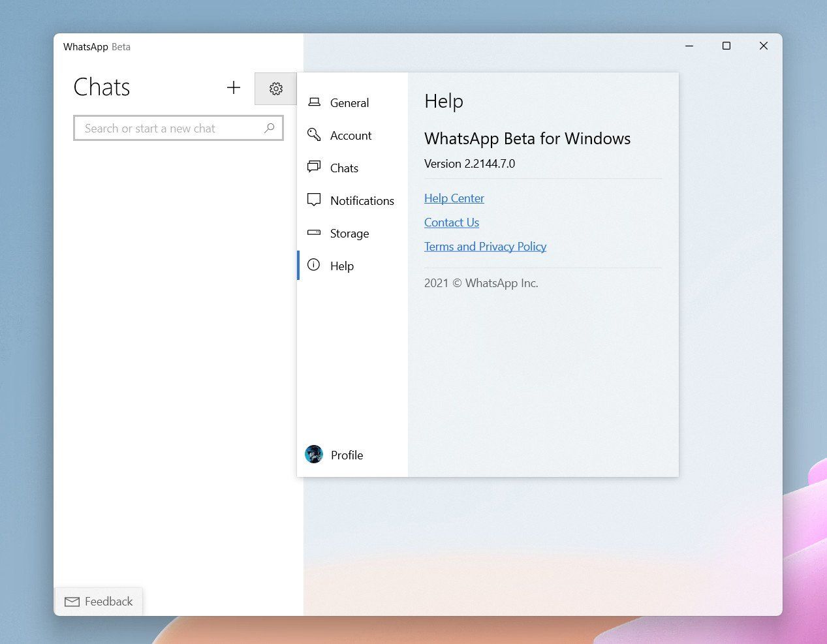Open Profile from the settings sidebar
827x644 pixels.
[352, 455]
